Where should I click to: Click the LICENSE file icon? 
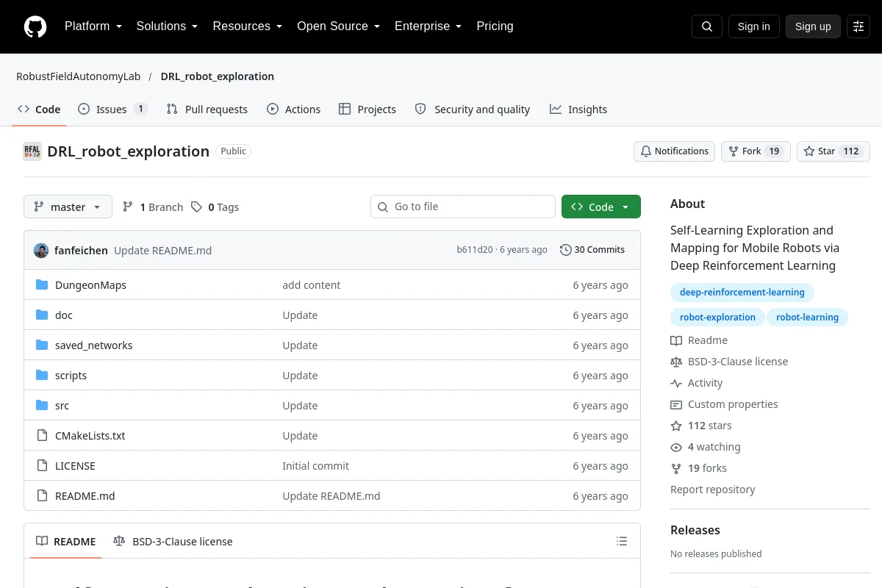[42, 466]
